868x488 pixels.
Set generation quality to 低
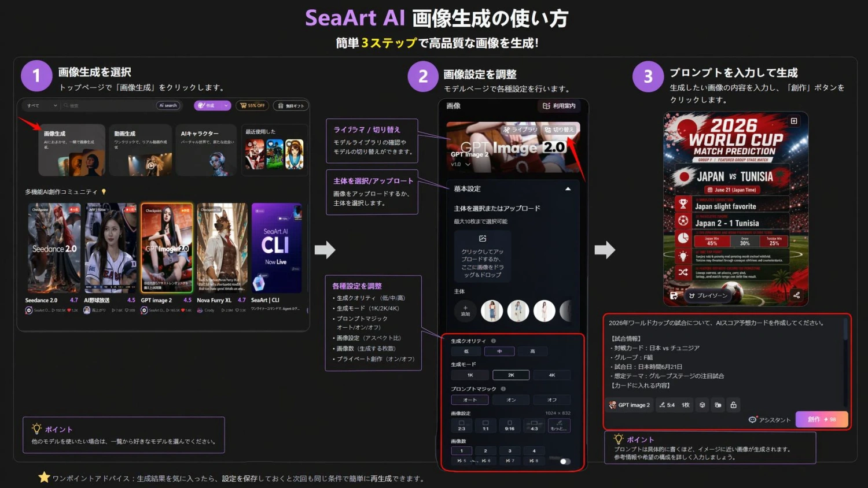pyautogui.click(x=466, y=352)
